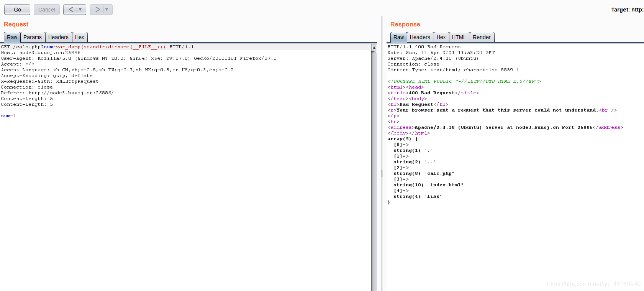Click the Response panel heading
This screenshot has height=291, width=644.
[405, 24]
